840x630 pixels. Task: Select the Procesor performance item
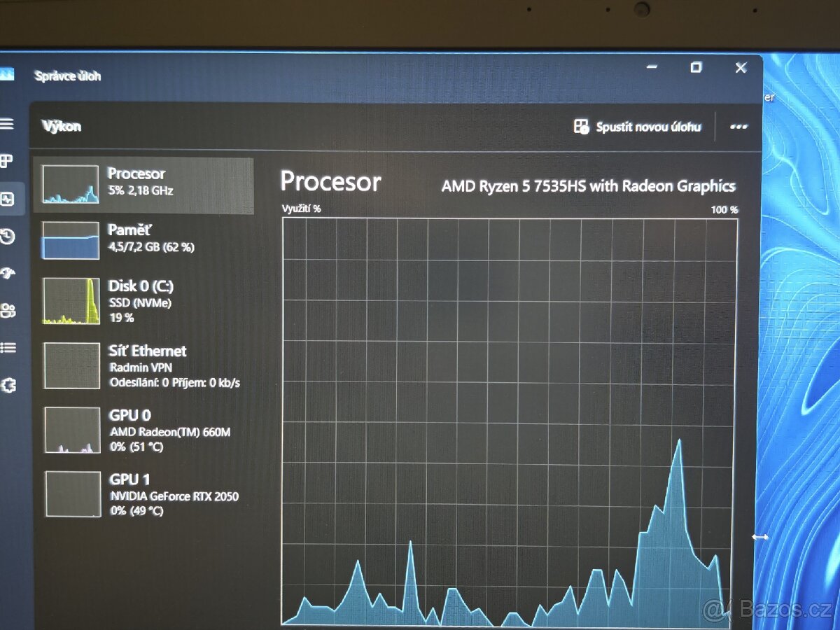143,184
